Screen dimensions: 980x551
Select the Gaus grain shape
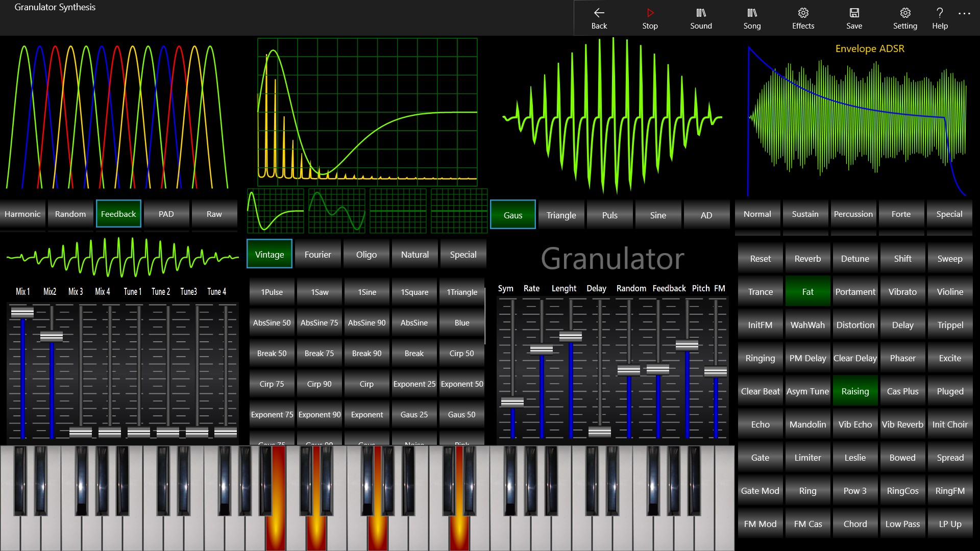[512, 215]
